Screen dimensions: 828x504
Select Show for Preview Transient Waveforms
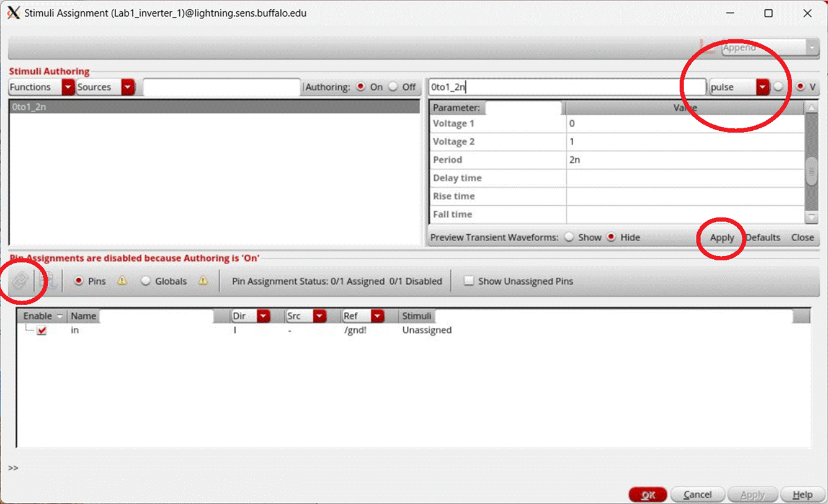569,237
